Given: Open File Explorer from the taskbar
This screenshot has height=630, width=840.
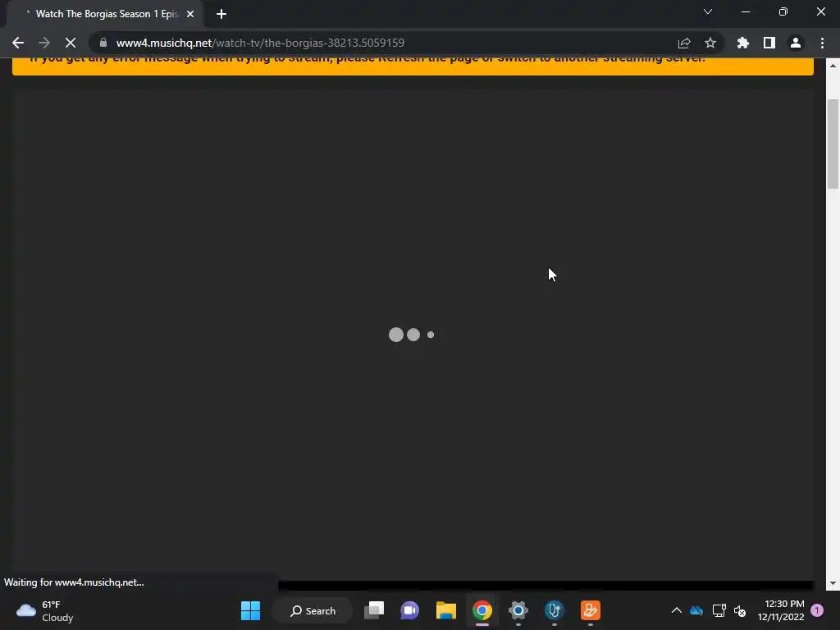Looking at the screenshot, I should (445, 610).
